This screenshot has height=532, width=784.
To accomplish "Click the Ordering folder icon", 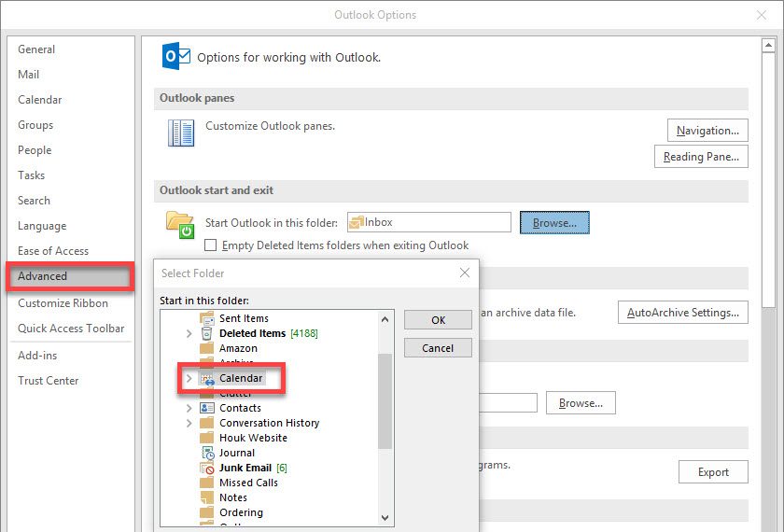I will (207, 512).
